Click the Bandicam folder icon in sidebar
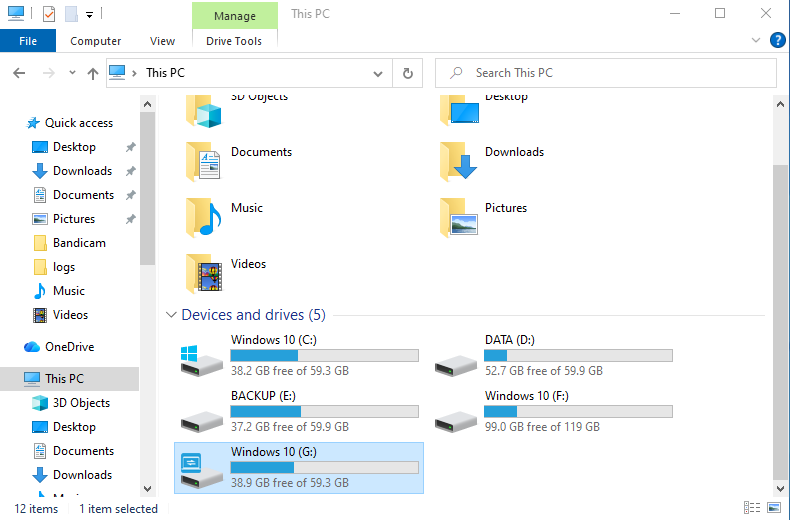The width and height of the screenshot is (790, 520). (x=40, y=243)
